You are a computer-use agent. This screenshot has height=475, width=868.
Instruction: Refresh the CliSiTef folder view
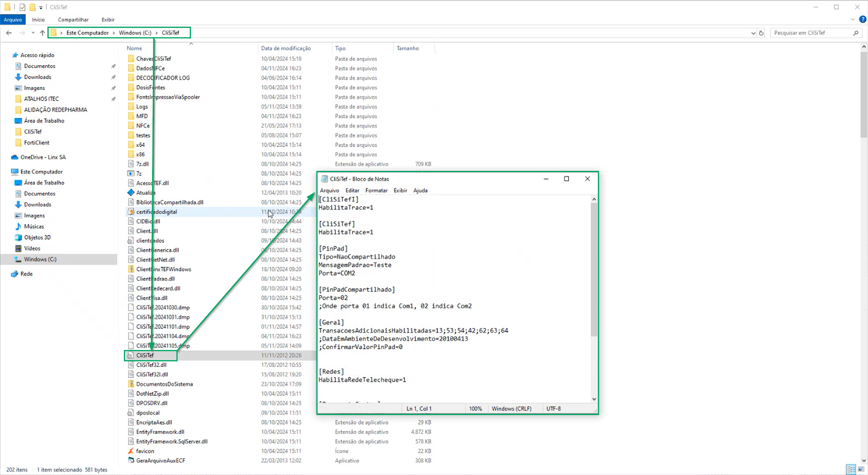pos(761,33)
